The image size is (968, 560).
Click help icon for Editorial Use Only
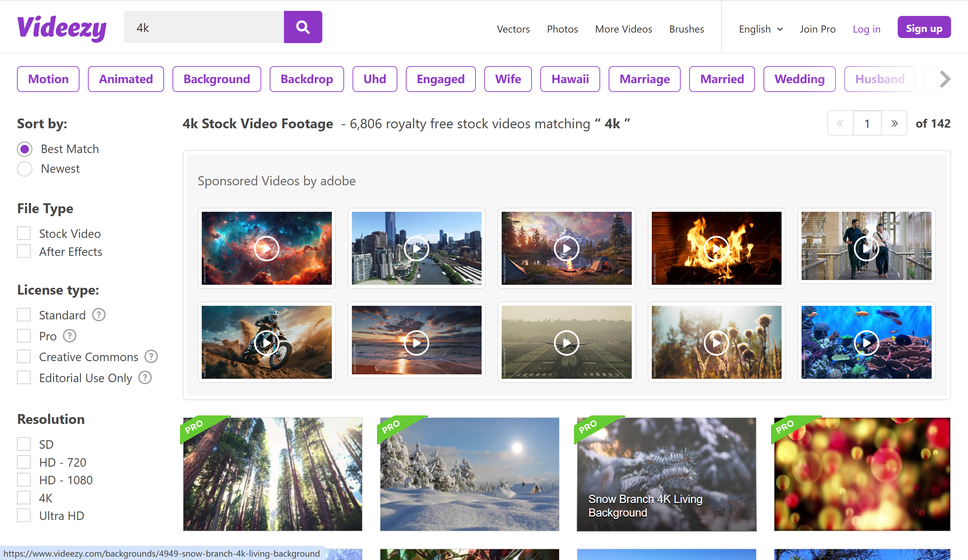pyautogui.click(x=145, y=378)
